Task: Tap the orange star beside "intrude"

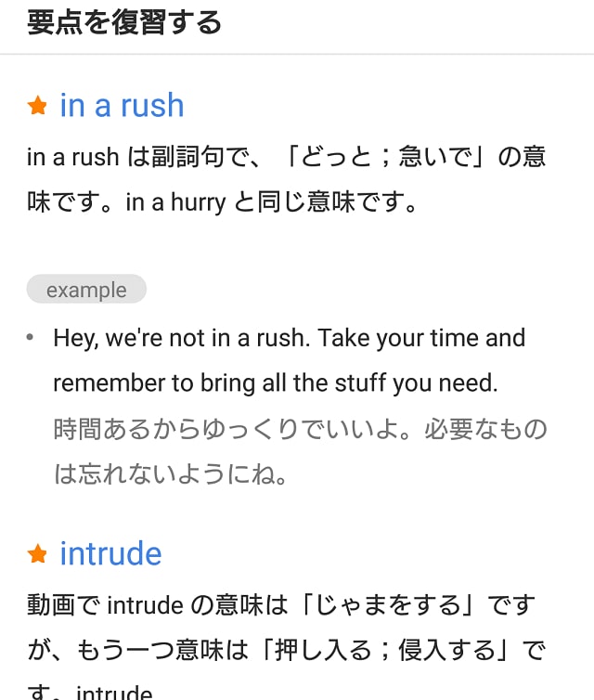Action: 37,554
